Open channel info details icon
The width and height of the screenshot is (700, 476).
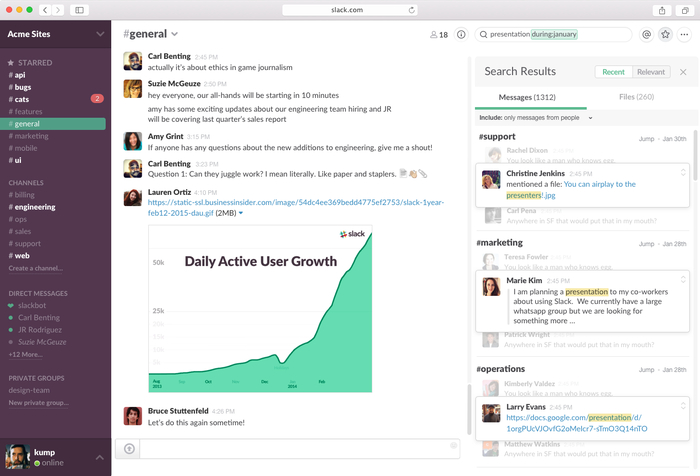(460, 34)
